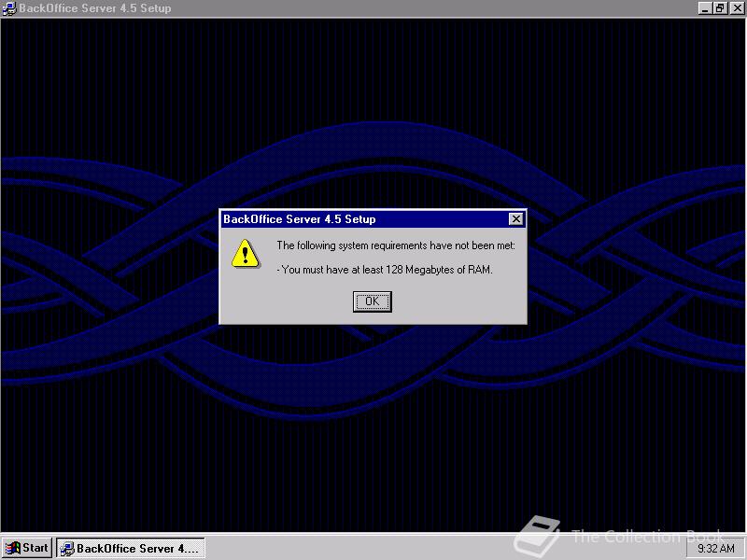Viewport: 747px width, 560px height.
Task: Restore down the main BackOffice Setup window
Action: point(720,8)
